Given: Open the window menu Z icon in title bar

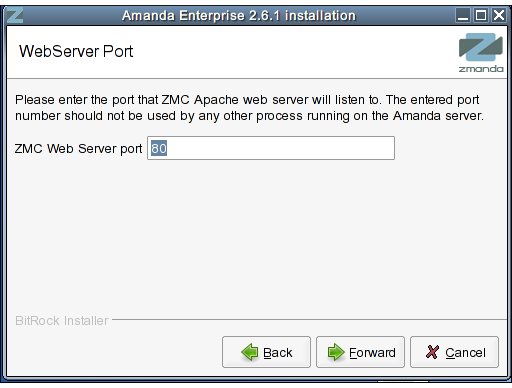Looking at the screenshot, I should tap(15, 16).
